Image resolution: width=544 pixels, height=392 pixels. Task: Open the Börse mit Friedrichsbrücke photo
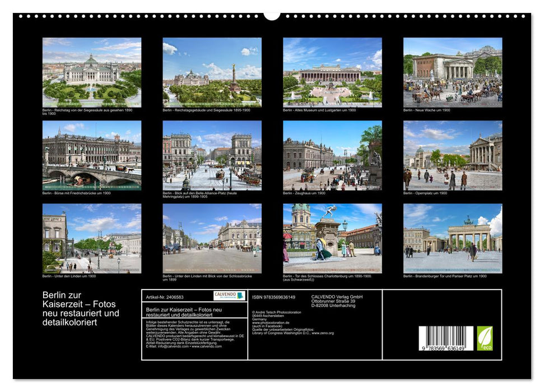click(x=91, y=156)
